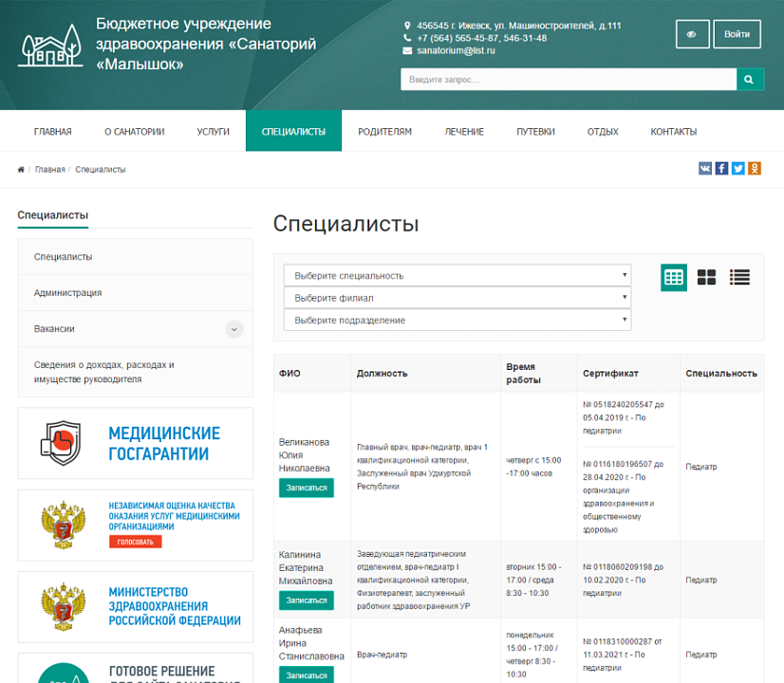Screen dimensions: 784x683
Task: Click the Войти login button
Action: tap(737, 34)
